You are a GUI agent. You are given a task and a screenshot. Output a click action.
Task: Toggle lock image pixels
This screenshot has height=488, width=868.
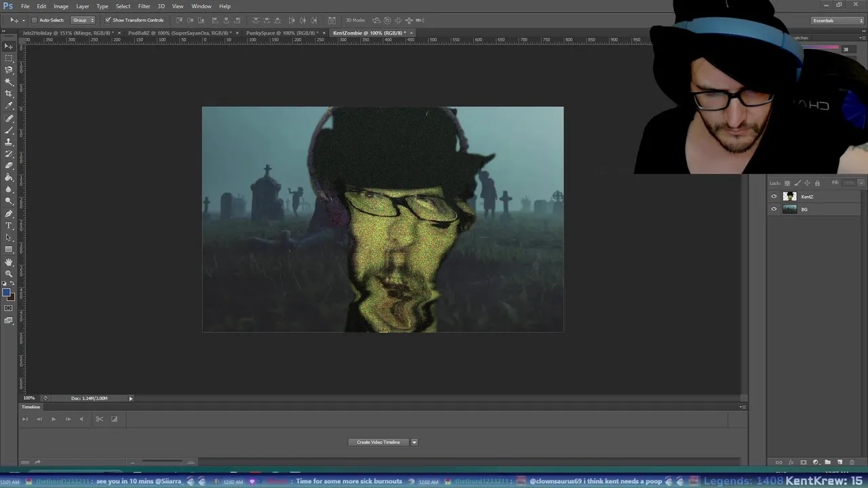pos(797,183)
